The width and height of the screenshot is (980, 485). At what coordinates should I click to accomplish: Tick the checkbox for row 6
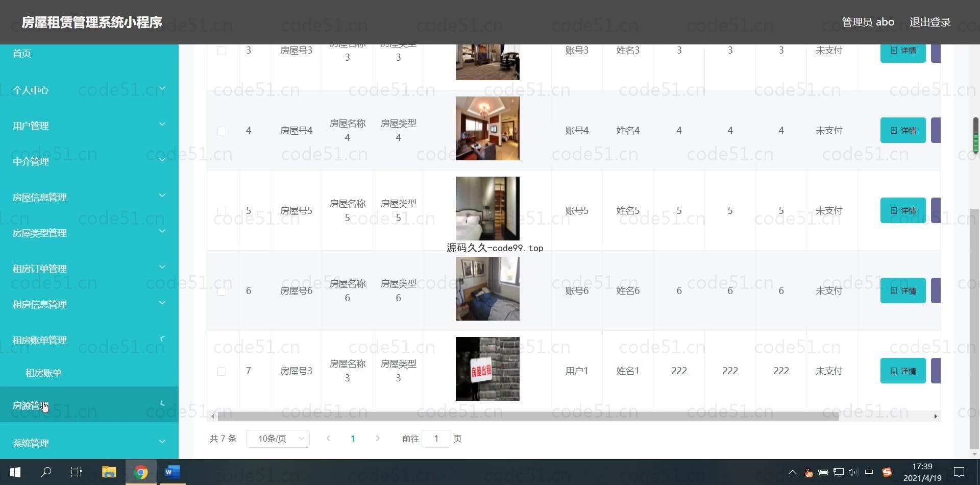click(x=222, y=291)
